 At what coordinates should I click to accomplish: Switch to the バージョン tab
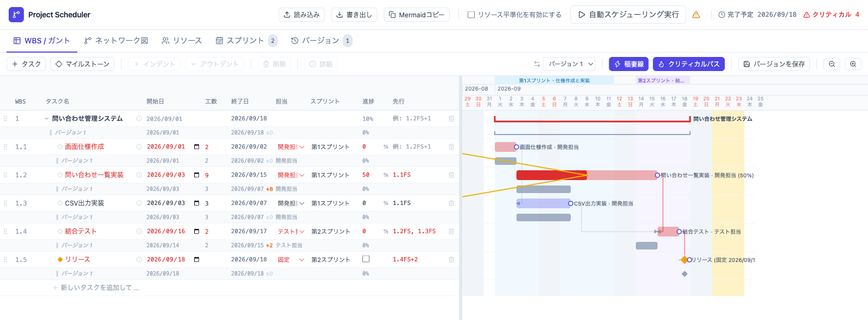tap(321, 41)
